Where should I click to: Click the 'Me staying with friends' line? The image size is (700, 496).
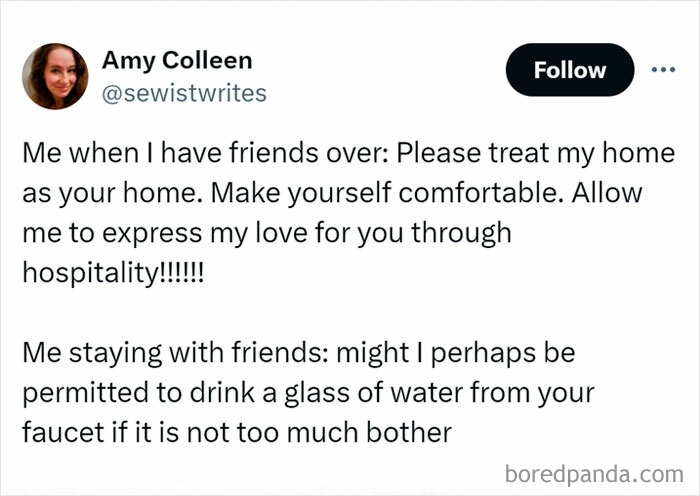(170, 355)
